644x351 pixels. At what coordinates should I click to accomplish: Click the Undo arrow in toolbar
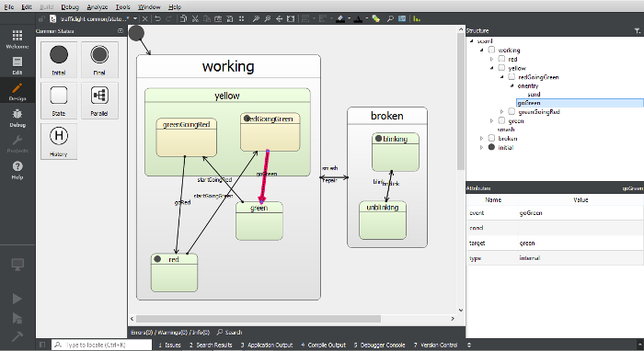coord(157,18)
